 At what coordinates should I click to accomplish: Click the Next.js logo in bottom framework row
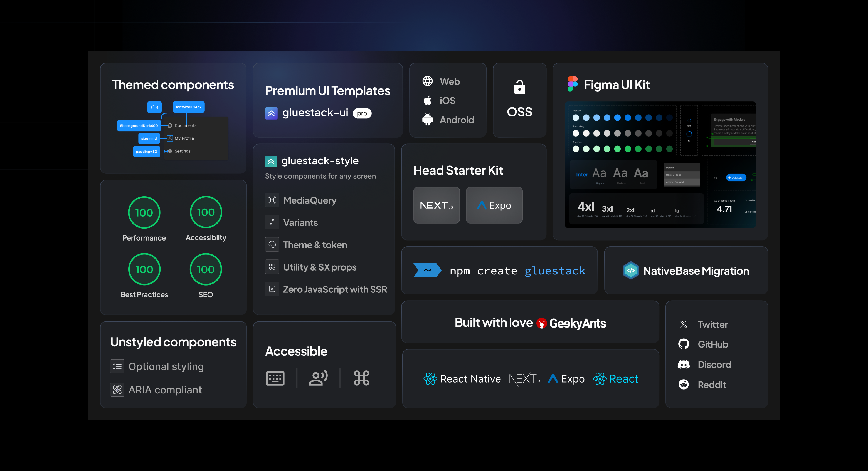(524, 379)
